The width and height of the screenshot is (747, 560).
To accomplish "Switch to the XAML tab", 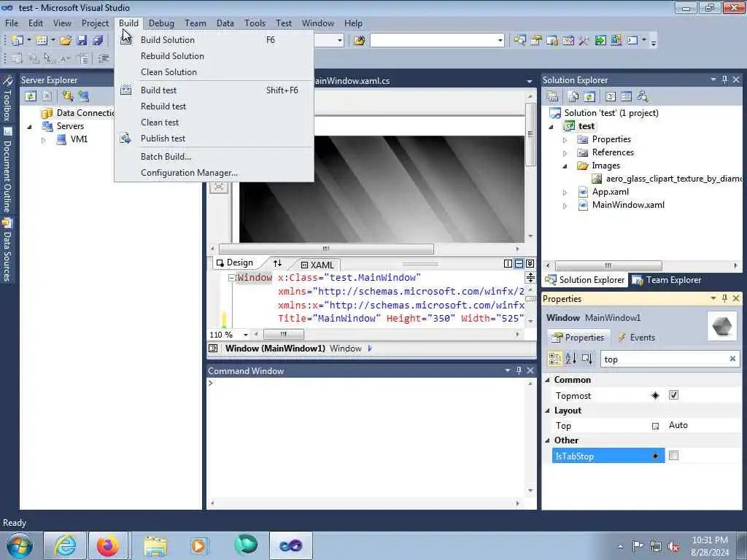I will pos(317,265).
